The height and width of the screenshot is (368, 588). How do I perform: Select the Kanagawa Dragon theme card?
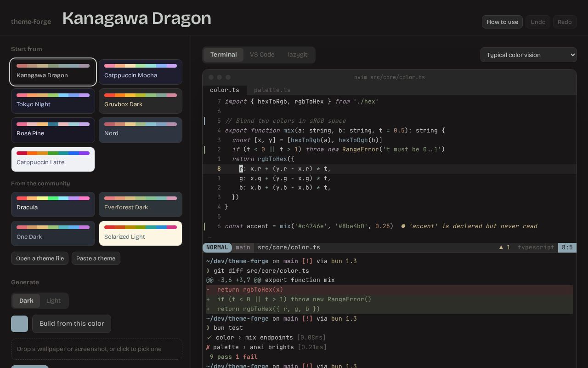pyautogui.click(x=53, y=72)
